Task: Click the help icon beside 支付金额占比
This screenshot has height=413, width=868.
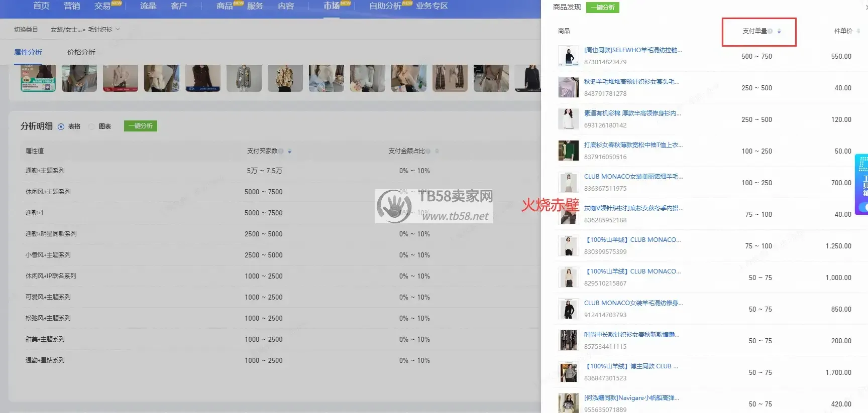Action: coord(428,151)
